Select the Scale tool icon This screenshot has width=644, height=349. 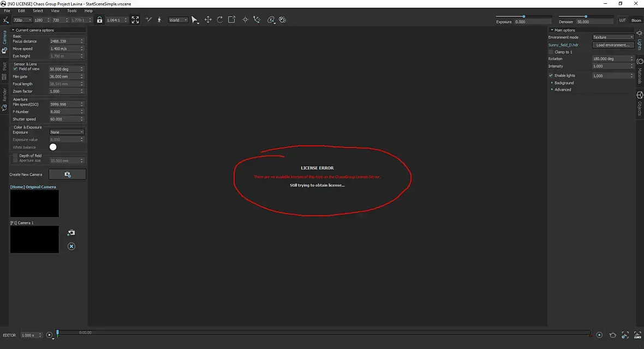coord(231,20)
